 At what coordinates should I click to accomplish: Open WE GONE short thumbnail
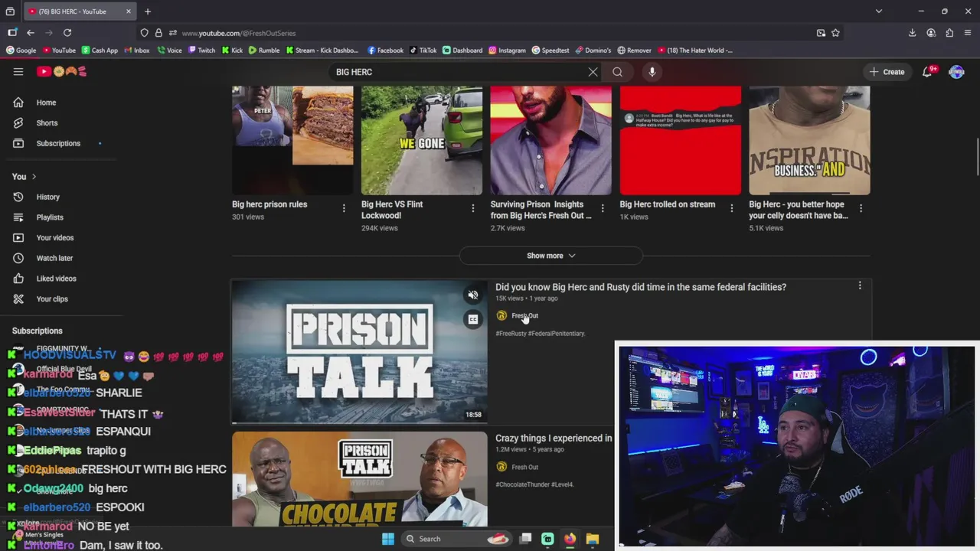[422, 140]
